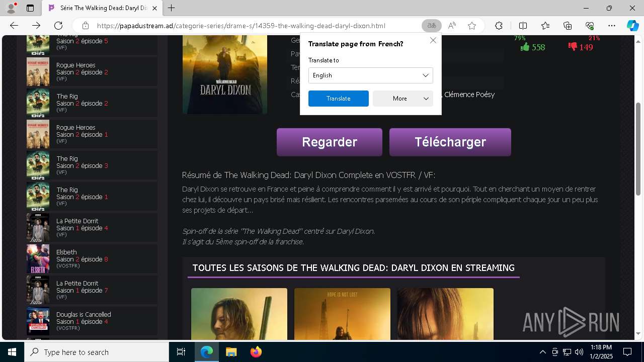Click the green thumbs-up vote icon
Screen dimensions: 644x362
tap(525, 47)
